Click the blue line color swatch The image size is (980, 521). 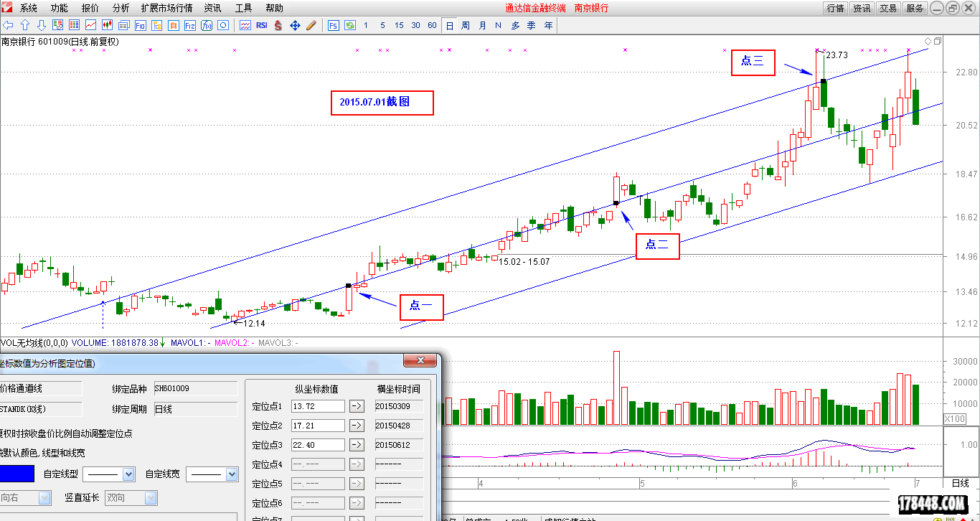(x=17, y=474)
